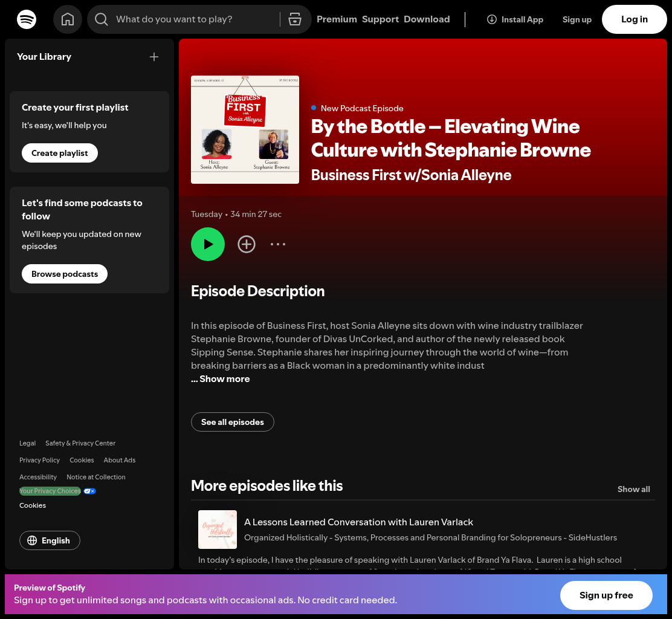Click 'Organized Holistically - Systems, Processes' show name
Image resolution: width=672 pixels, height=619 pixels.
coord(431,537)
